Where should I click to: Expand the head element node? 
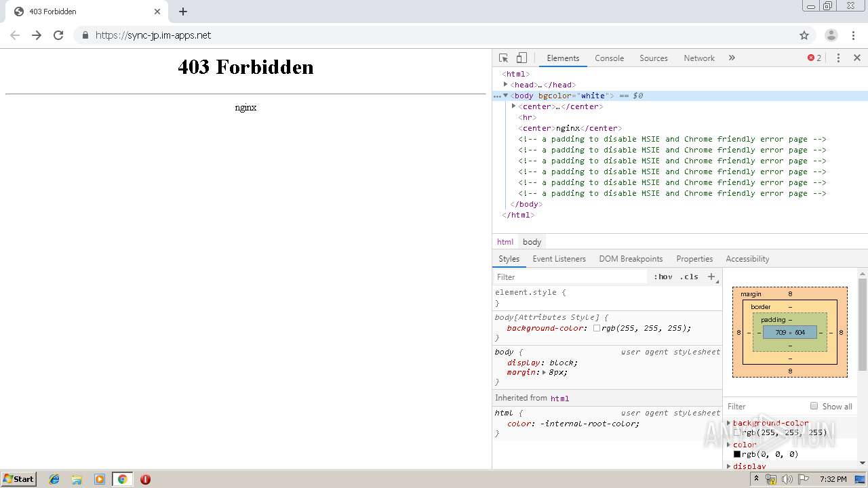(x=506, y=85)
